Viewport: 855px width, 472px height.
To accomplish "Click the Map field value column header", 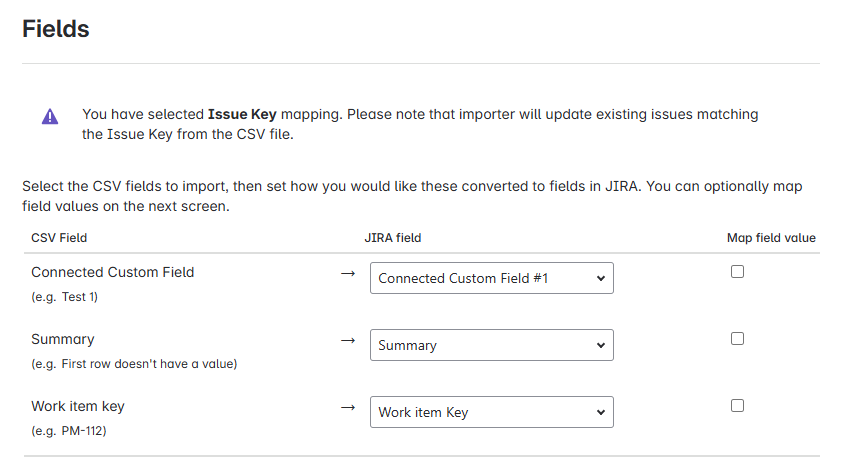I will pos(771,238).
